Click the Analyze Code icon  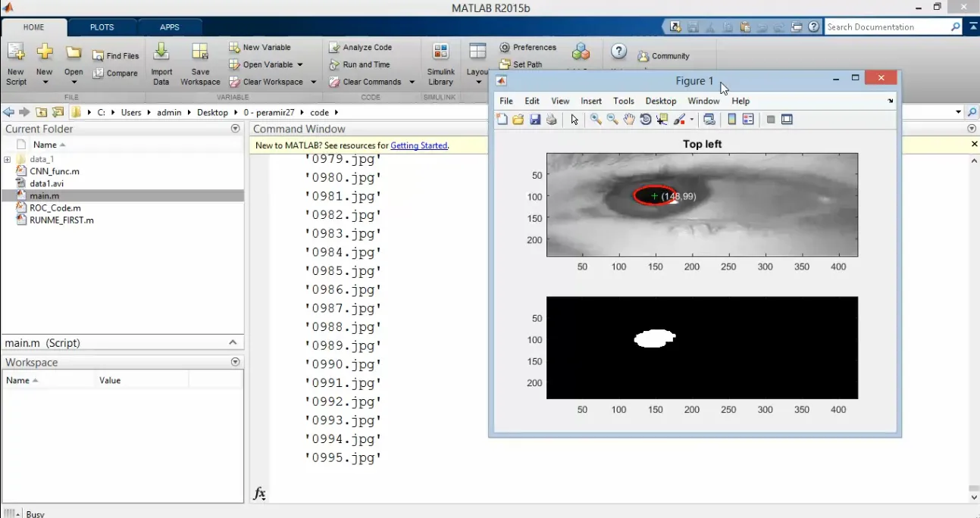[x=334, y=47]
